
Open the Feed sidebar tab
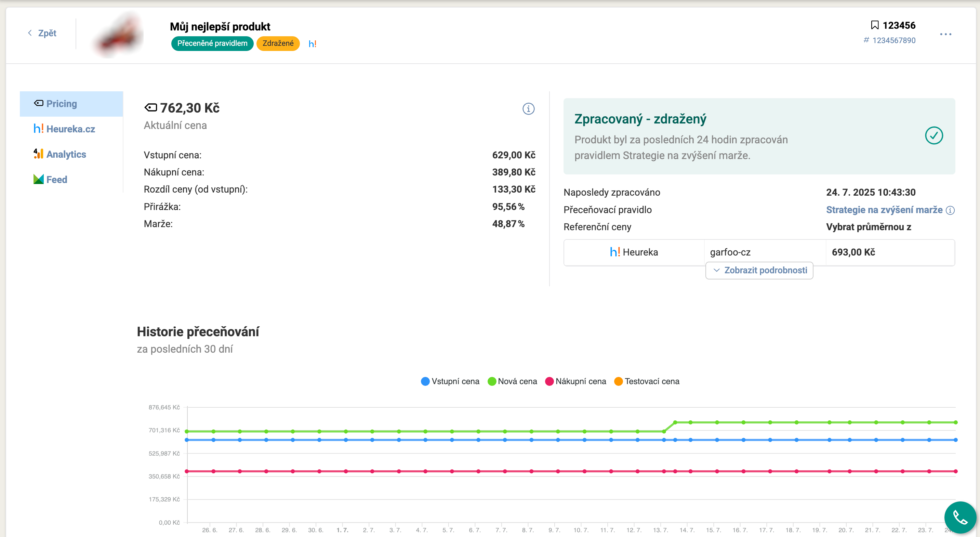[x=51, y=179]
